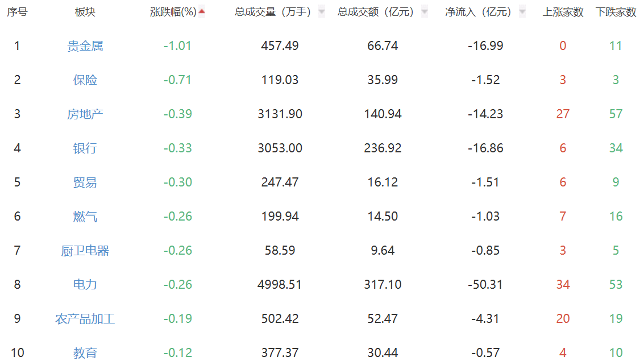
Task: Click the 下跌家数 column header
Action: click(616, 12)
